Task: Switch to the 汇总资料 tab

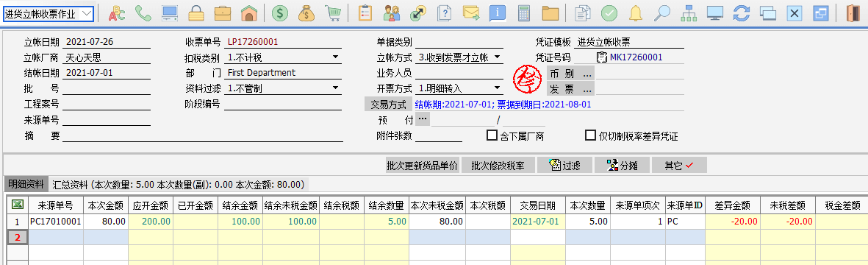Action: tap(178, 184)
